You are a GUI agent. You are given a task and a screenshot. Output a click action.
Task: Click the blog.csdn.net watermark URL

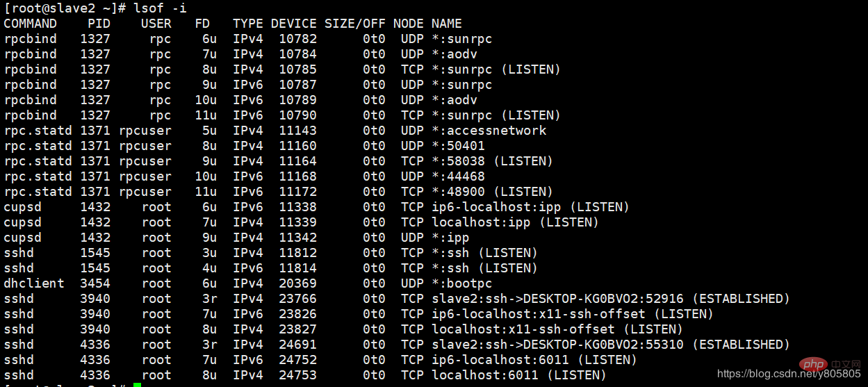pyautogui.click(x=789, y=374)
